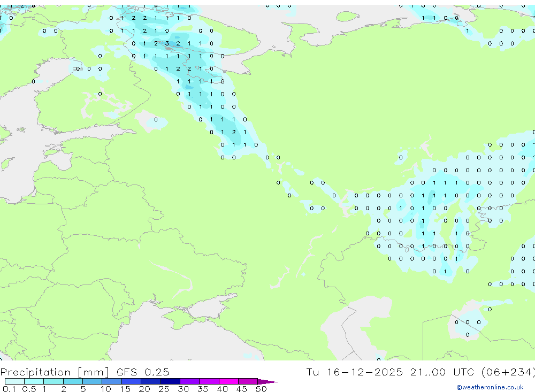The height and width of the screenshot is (392, 535).
Task: Click the '0.5' legend scale label
Action: [29, 389]
